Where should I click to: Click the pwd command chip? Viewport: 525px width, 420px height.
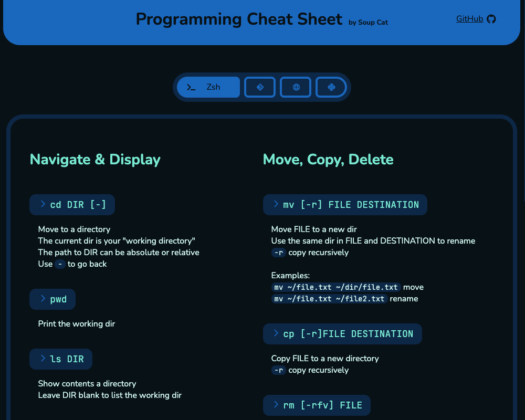pos(52,299)
